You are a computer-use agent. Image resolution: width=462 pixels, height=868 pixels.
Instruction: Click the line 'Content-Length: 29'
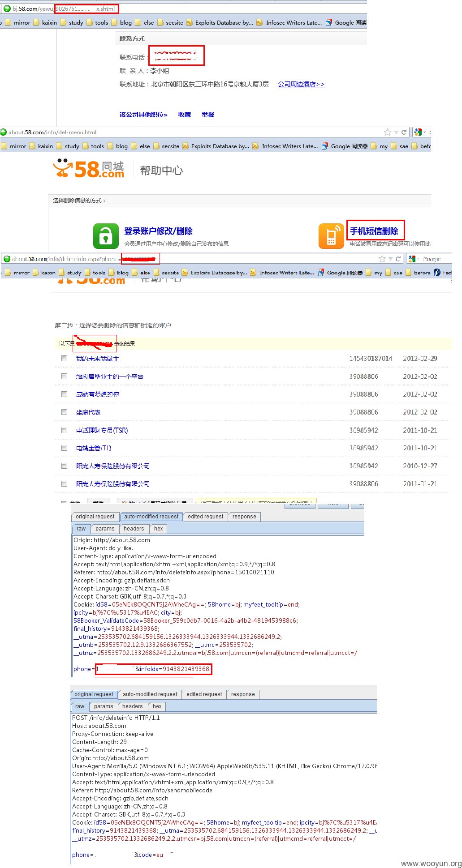[x=99, y=742]
